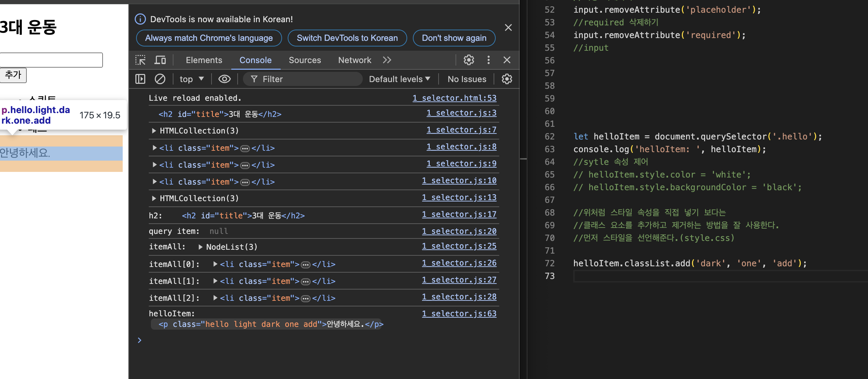
Task: Click the null value after query item
Action: (x=219, y=231)
